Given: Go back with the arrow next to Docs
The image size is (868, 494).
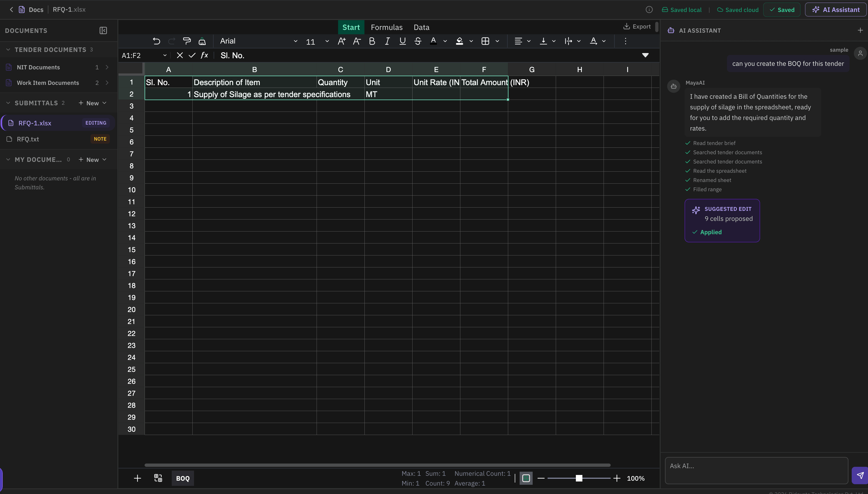Looking at the screenshot, I should pyautogui.click(x=11, y=10).
